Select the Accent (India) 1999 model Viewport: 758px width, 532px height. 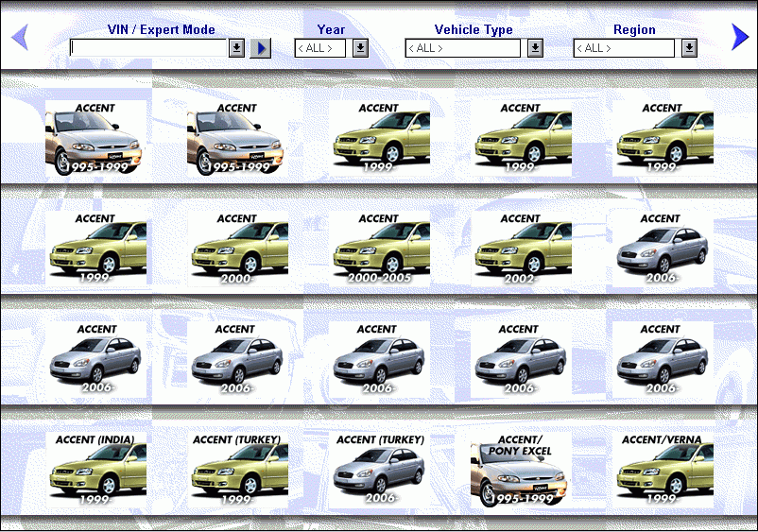[95, 469]
